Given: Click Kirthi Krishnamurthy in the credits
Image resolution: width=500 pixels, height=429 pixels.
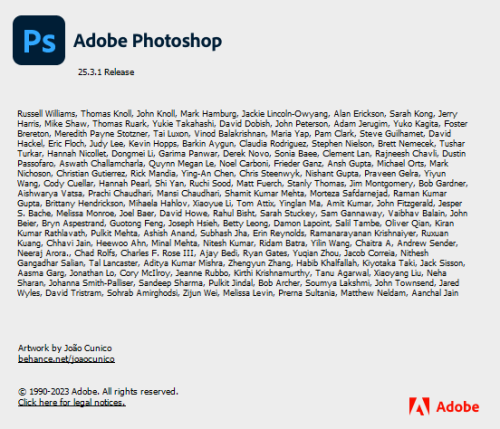Looking at the screenshot, I should (x=272, y=273).
